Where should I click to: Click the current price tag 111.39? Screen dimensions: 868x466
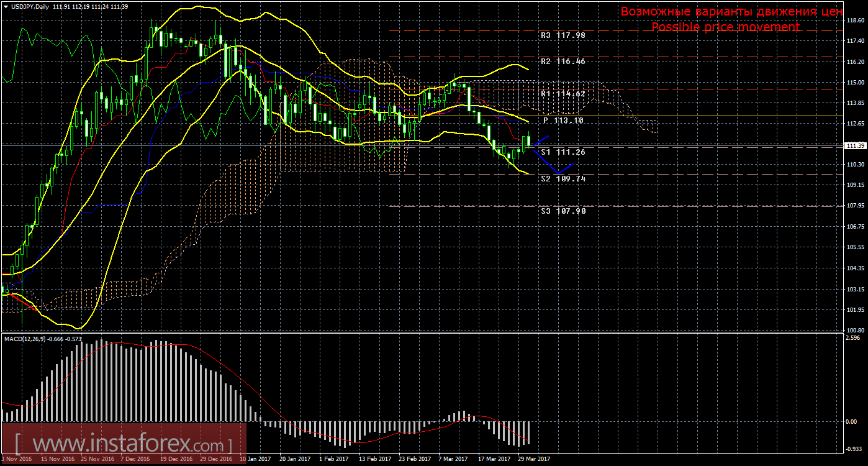click(x=856, y=145)
